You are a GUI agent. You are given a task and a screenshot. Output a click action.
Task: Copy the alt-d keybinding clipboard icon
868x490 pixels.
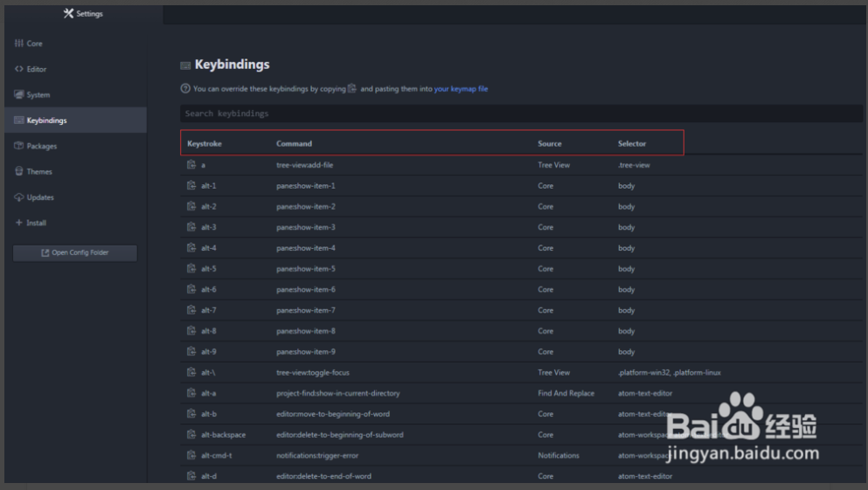click(x=191, y=476)
